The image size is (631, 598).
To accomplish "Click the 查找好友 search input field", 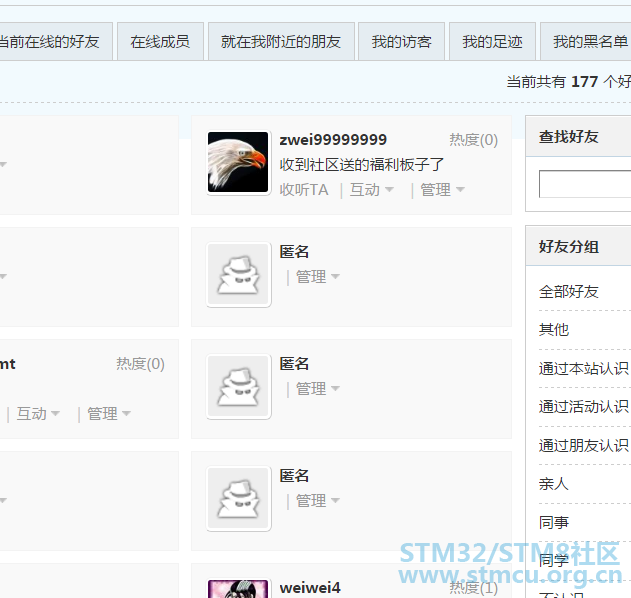I will click(x=585, y=184).
